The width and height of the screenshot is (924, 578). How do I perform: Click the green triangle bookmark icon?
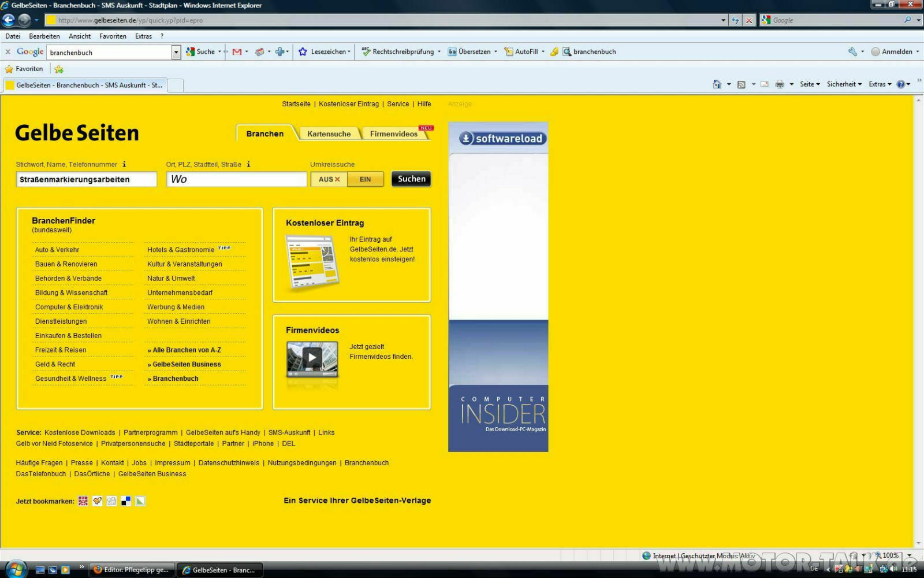coord(140,501)
